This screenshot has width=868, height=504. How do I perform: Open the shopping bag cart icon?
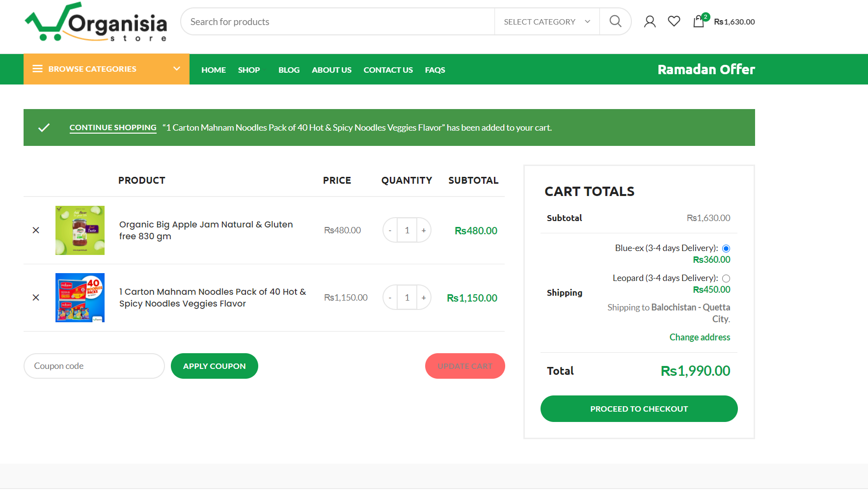(x=699, y=21)
